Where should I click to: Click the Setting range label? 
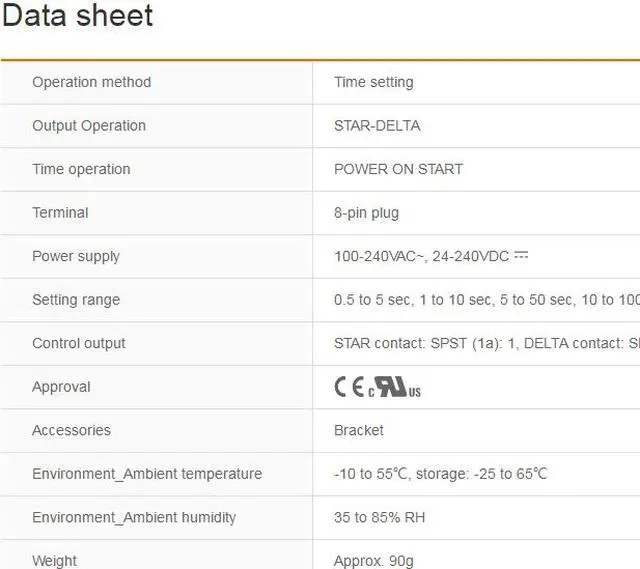tap(76, 300)
